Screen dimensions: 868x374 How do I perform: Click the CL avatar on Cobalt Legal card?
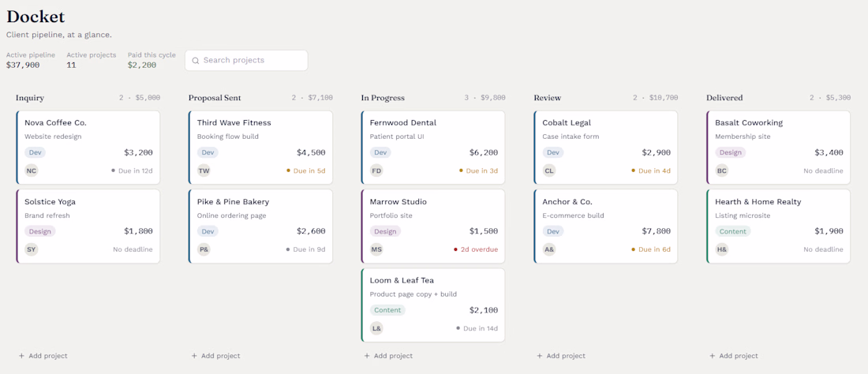pyautogui.click(x=549, y=170)
